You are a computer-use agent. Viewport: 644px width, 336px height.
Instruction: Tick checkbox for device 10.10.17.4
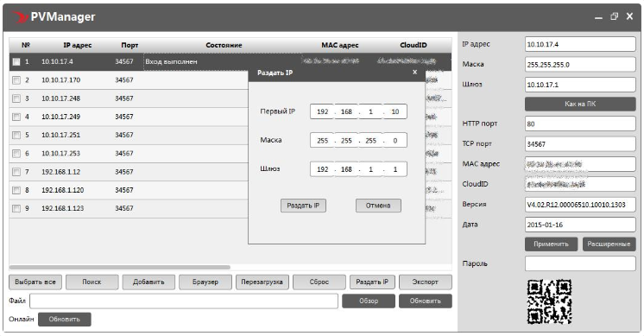coord(16,61)
